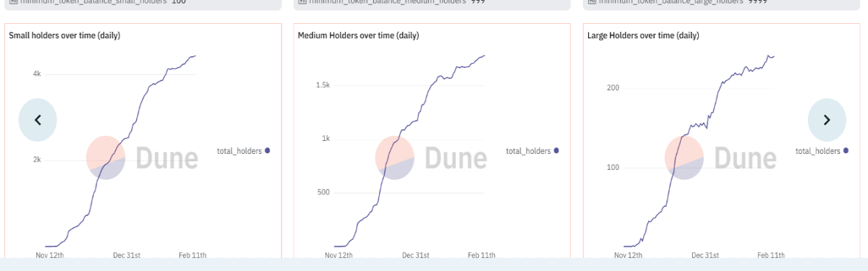Click the Feb 11th label on Large Holders axis
868x271 pixels.
tap(770, 255)
